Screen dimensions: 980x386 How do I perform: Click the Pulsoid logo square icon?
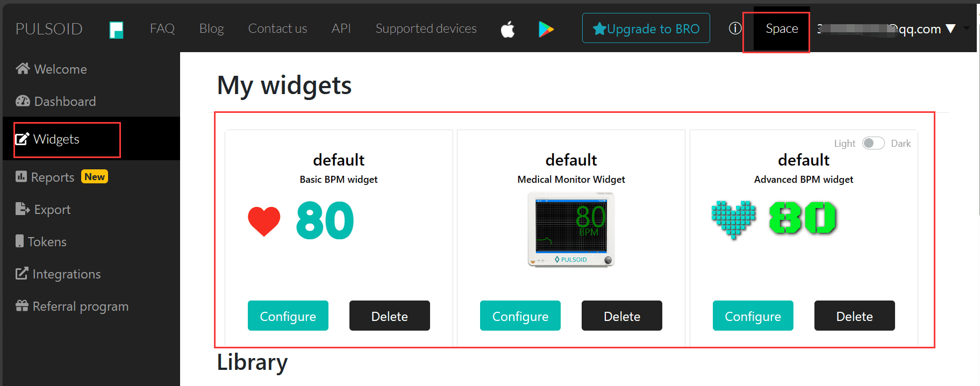tap(116, 30)
